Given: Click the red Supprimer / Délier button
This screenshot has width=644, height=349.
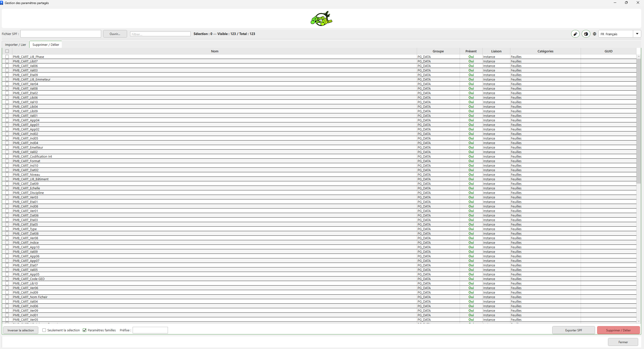Looking at the screenshot, I should coord(618,330).
